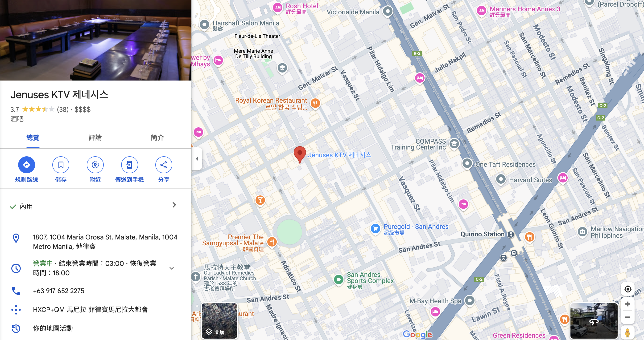Open the street view photo thumbnail
644x340 pixels.
594,321
